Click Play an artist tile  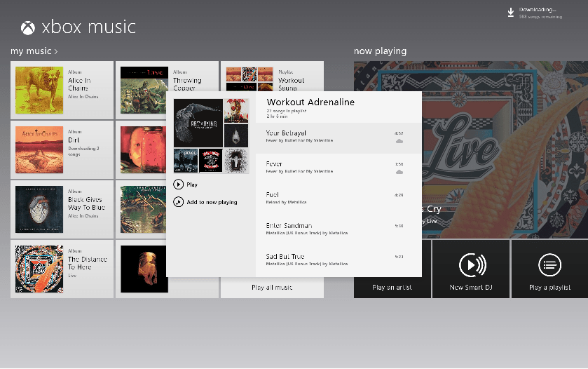(x=392, y=269)
